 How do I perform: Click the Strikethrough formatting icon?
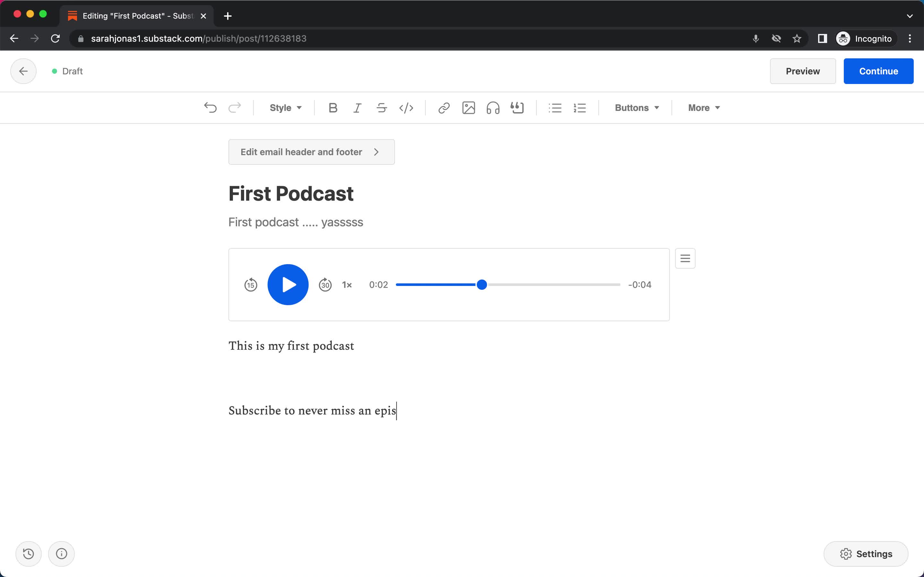coord(381,108)
